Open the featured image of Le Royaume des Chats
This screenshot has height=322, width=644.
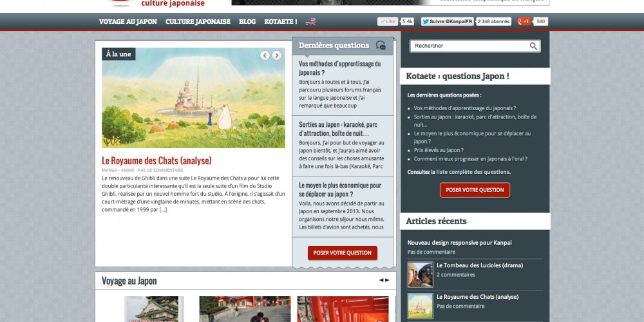193,98
